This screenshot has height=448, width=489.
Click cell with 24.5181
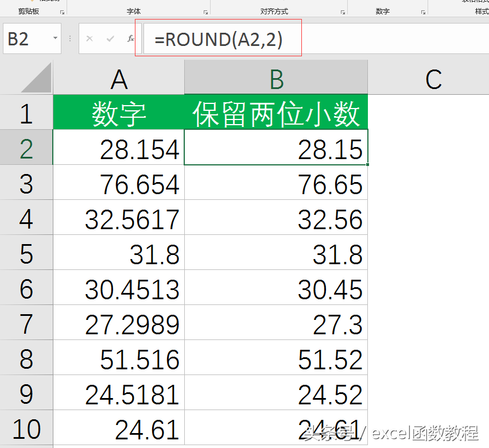pyautogui.click(x=119, y=393)
